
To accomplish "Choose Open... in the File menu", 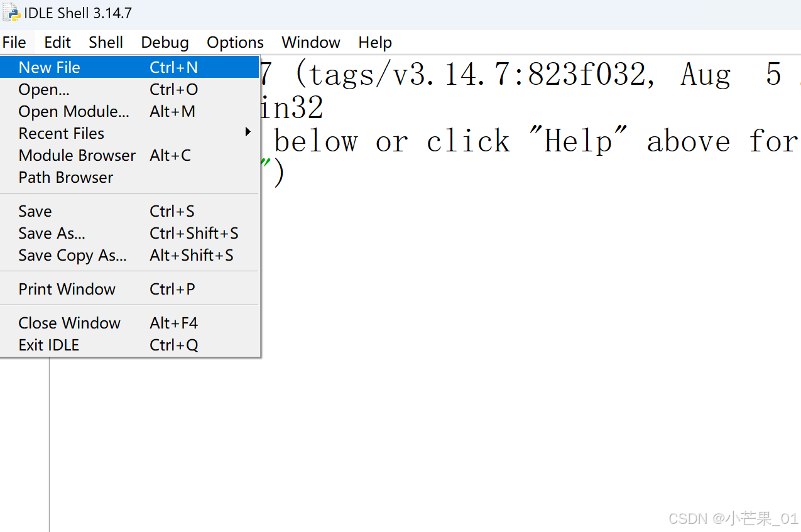I will (x=129, y=89).
